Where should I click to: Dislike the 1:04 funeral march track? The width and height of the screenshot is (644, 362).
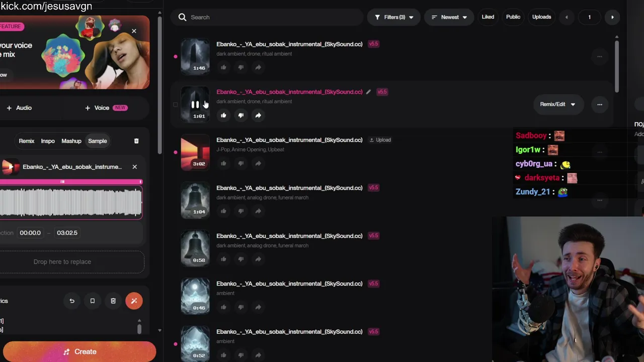(240, 211)
